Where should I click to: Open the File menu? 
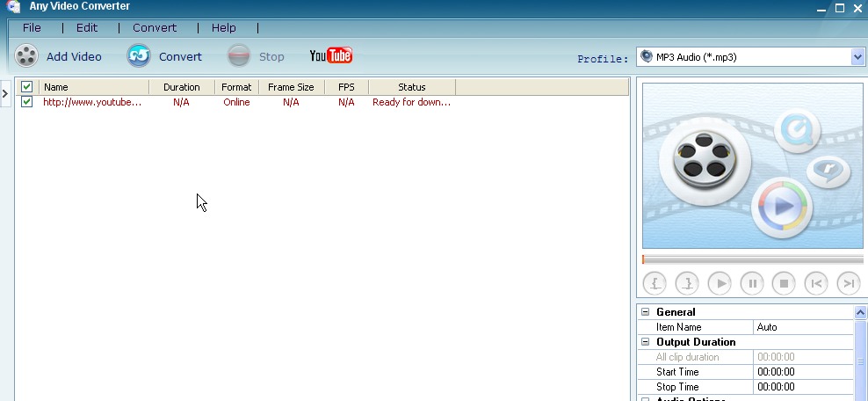point(32,28)
